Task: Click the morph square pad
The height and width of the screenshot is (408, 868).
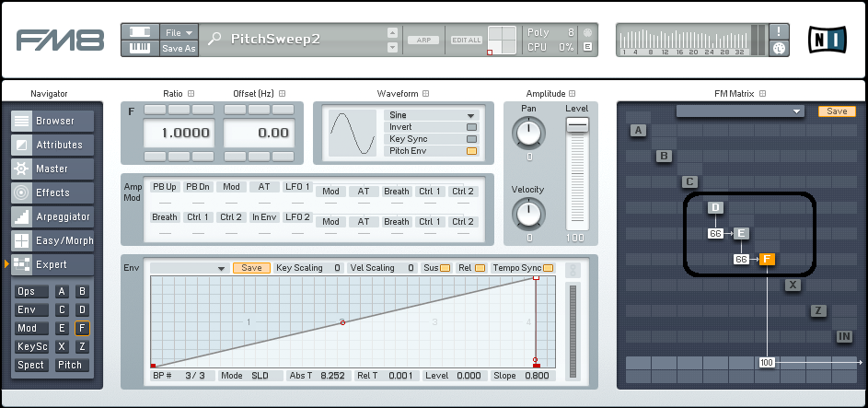Action: pos(502,41)
